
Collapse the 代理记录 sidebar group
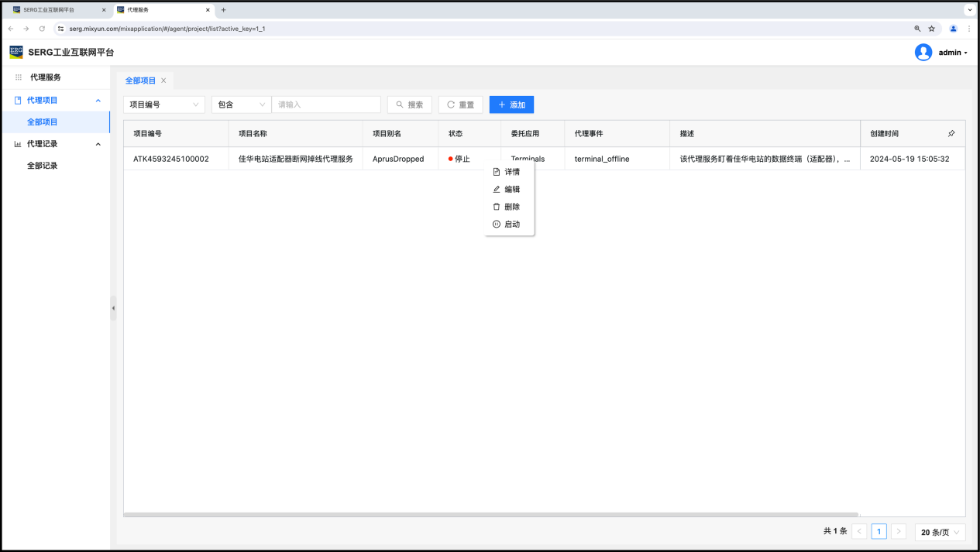click(x=98, y=144)
